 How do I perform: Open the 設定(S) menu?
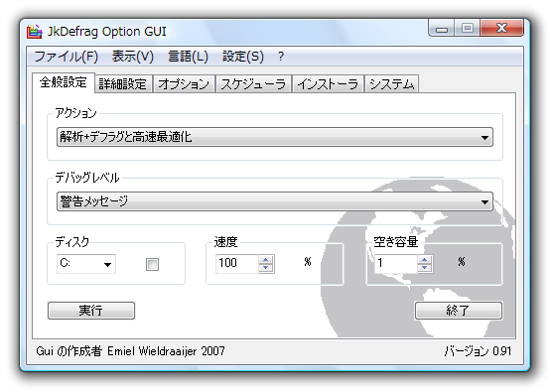pyautogui.click(x=243, y=57)
